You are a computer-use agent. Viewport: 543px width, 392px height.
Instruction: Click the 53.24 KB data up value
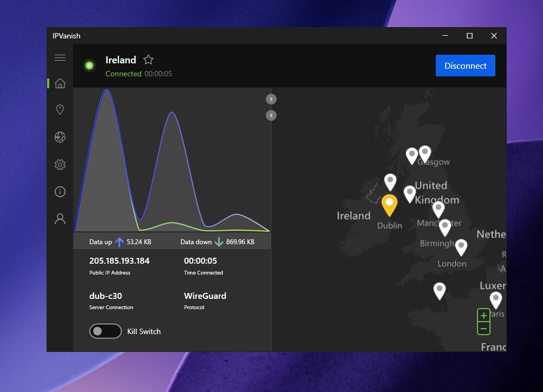139,241
